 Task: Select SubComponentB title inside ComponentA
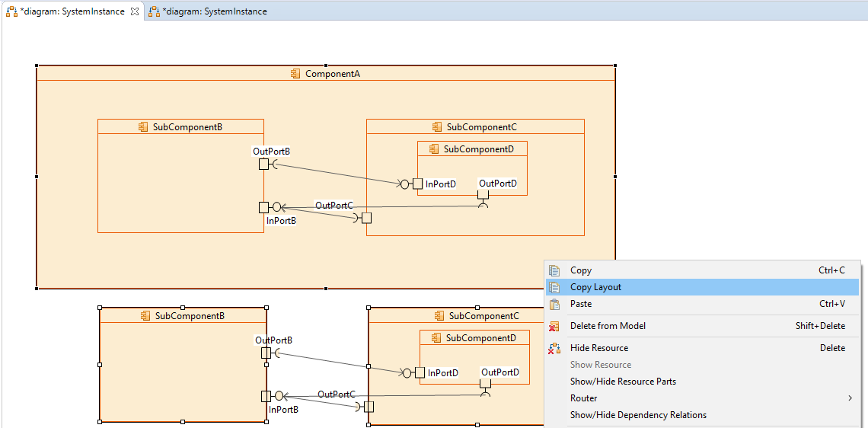coord(187,127)
